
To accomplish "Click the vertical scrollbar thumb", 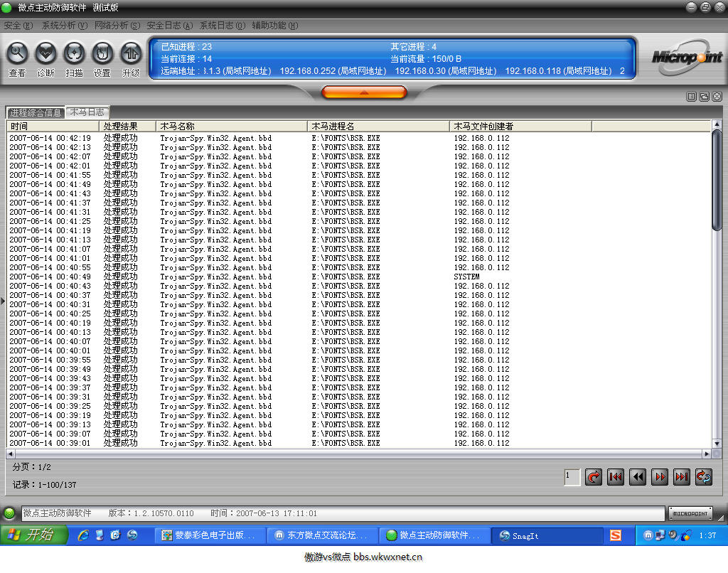I will pyautogui.click(x=717, y=178).
